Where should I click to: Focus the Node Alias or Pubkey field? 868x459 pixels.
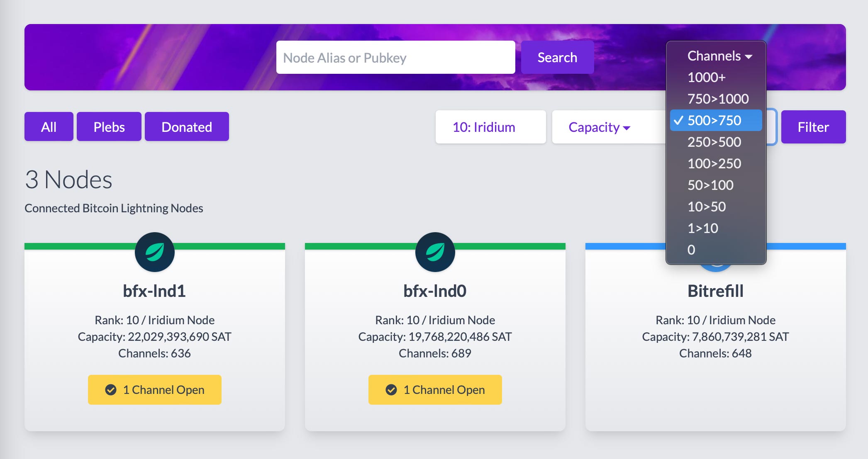[395, 57]
